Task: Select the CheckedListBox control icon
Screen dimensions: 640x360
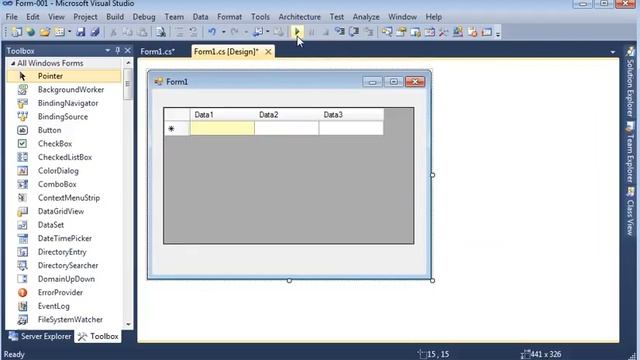Action: (x=22, y=157)
